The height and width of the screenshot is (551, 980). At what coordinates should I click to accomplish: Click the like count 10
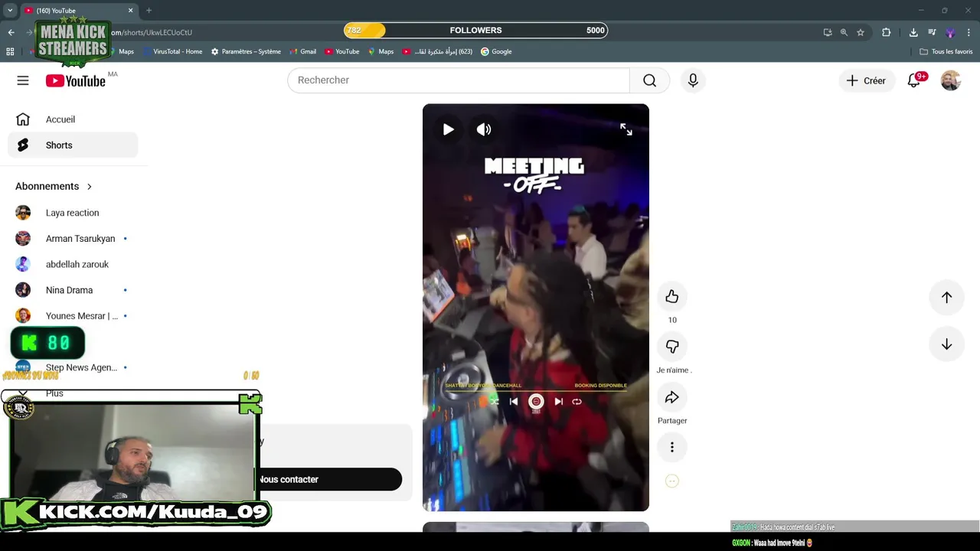pos(672,320)
